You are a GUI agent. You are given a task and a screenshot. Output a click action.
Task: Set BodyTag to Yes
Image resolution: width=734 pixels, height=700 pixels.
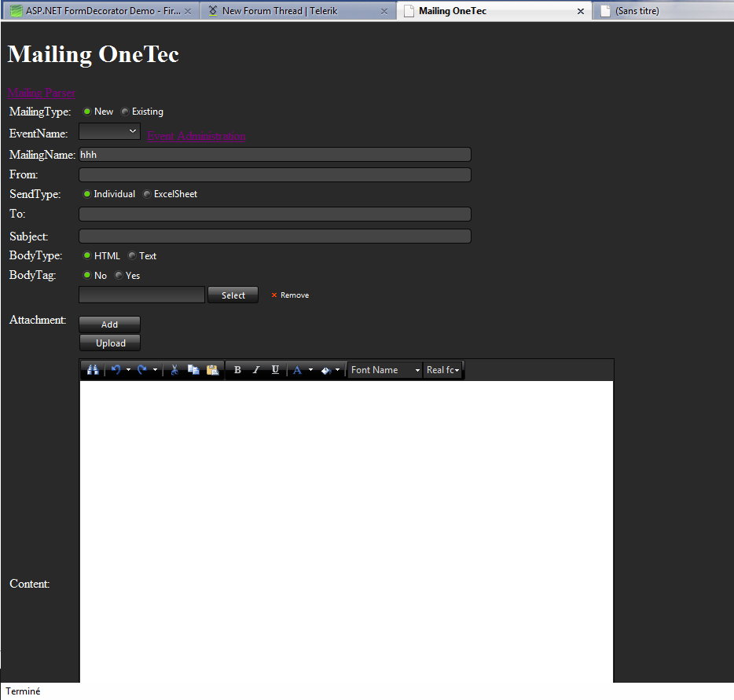coord(119,275)
